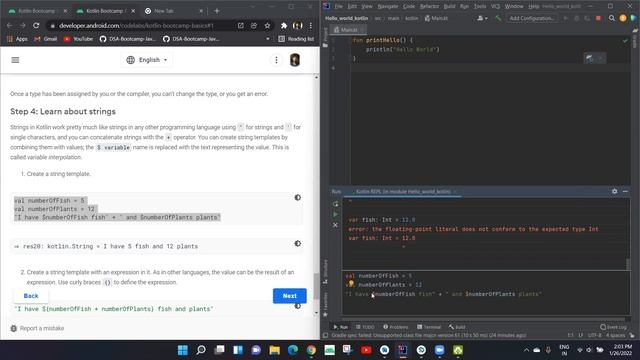Click the X stop icon in REPL panel
The width and height of the screenshot is (640, 360).
pos(335,225)
